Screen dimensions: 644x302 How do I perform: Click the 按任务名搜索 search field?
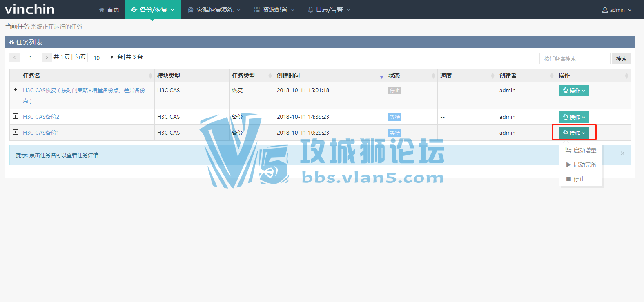coord(575,59)
